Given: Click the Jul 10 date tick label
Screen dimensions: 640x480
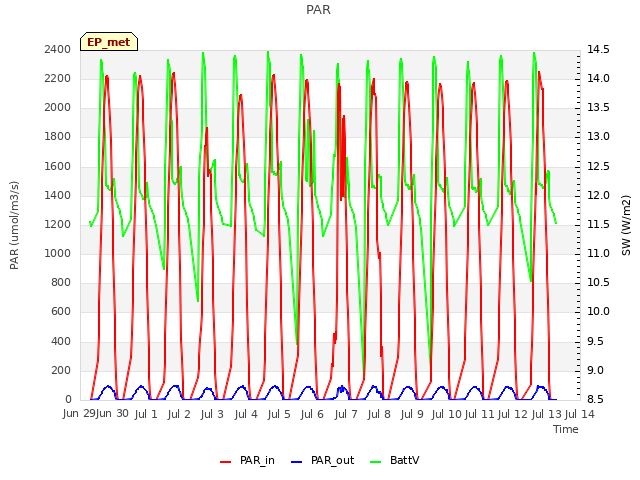Looking at the screenshot, I should (446, 414).
